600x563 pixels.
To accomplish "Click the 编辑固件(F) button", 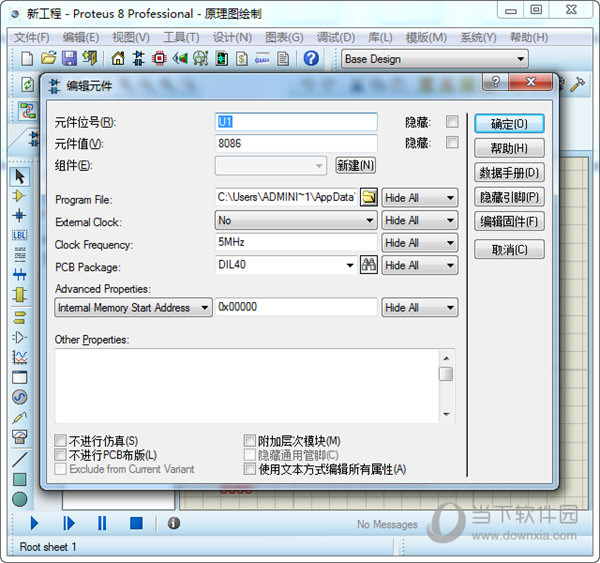I will (509, 221).
